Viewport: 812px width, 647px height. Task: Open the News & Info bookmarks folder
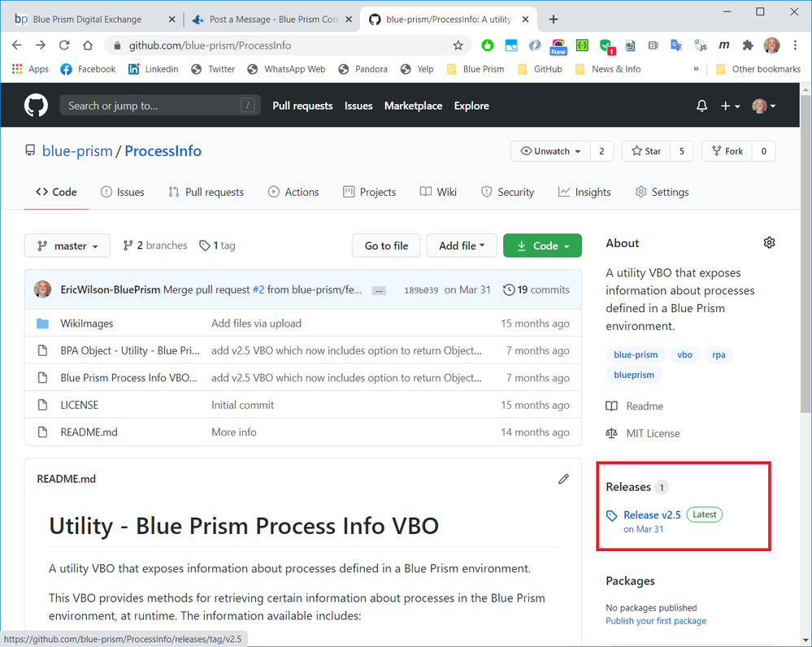click(608, 69)
